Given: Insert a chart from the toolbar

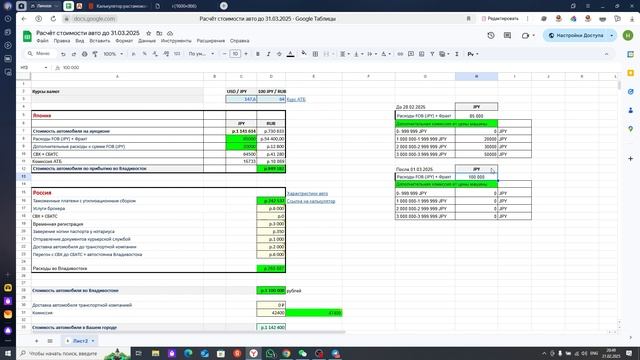Looking at the screenshot, I should (422, 54).
